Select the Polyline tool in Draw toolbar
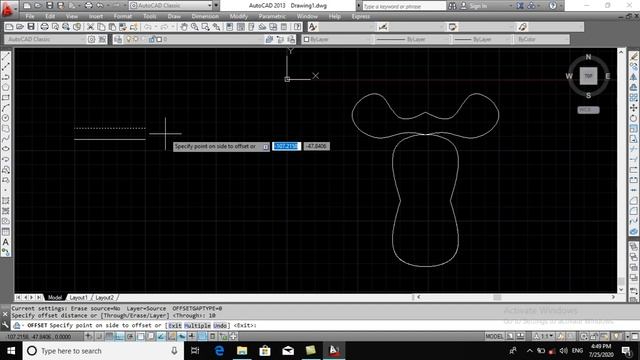This screenshot has width=640, height=360. click(x=6, y=77)
